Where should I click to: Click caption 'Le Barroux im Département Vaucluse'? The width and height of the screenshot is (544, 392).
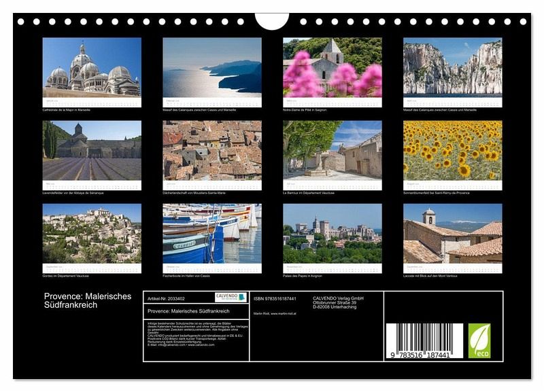click(309, 193)
